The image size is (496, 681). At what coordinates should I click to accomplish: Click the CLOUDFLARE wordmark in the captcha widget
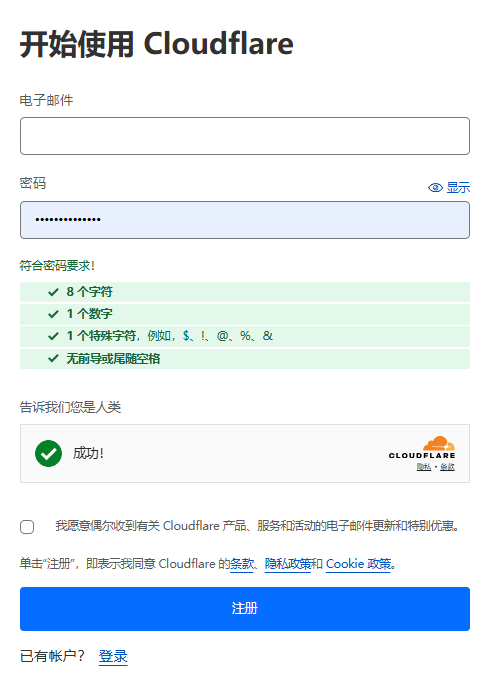(x=422, y=456)
